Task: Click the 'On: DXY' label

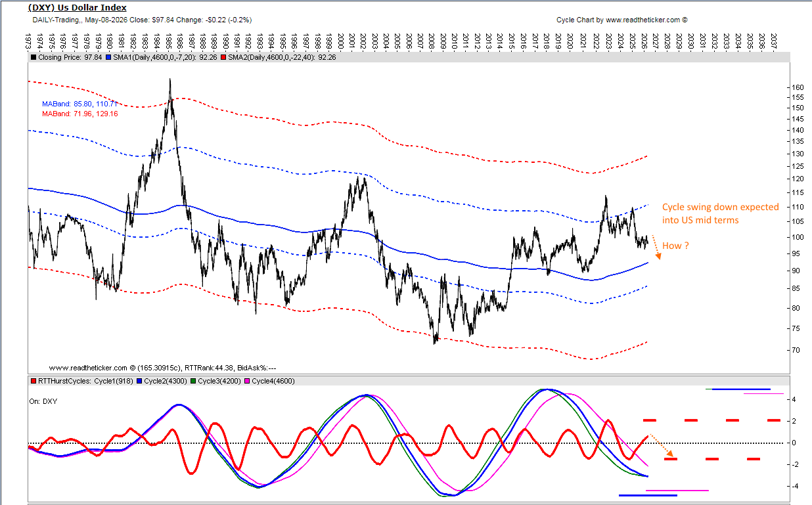Action: click(x=43, y=401)
